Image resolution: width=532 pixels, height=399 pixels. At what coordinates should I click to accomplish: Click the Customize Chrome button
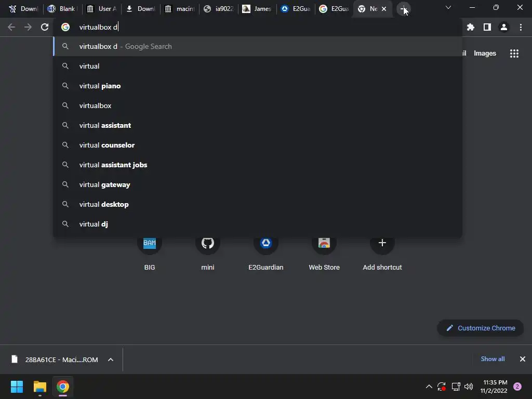(481, 328)
